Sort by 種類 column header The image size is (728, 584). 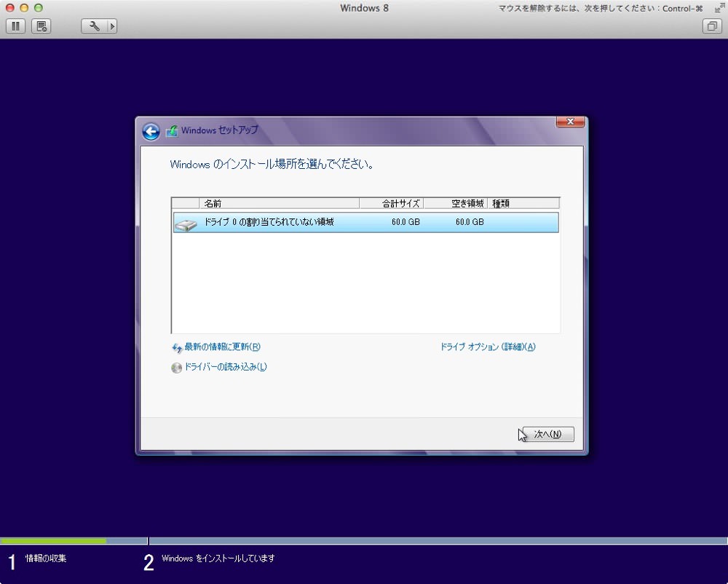[x=523, y=203]
